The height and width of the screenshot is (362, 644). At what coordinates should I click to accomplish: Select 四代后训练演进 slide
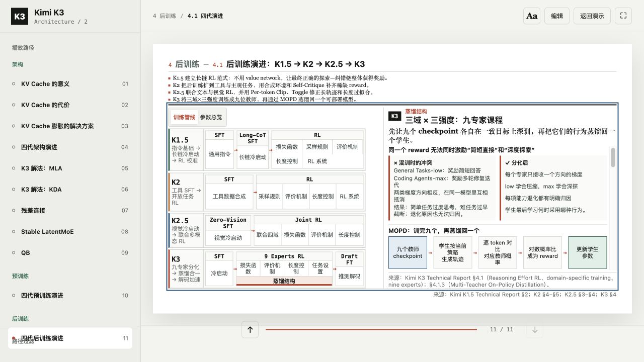(70, 338)
